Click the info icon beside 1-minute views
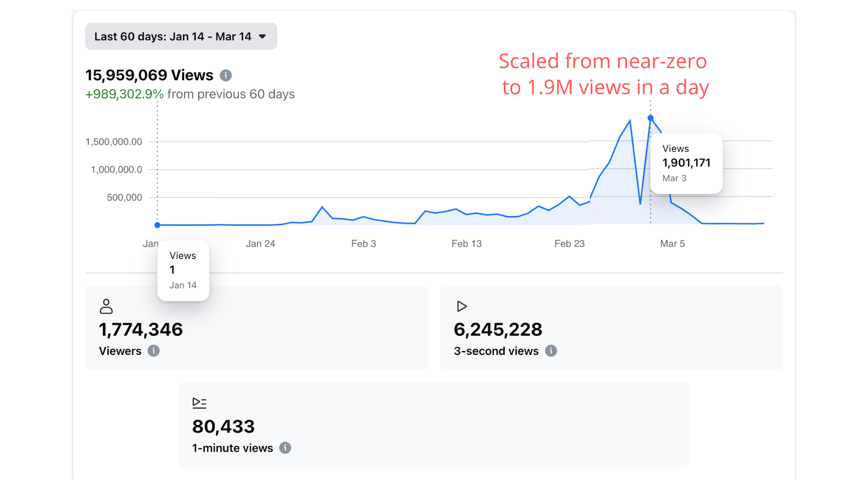Viewport: 868px width, 489px height. 285,448
